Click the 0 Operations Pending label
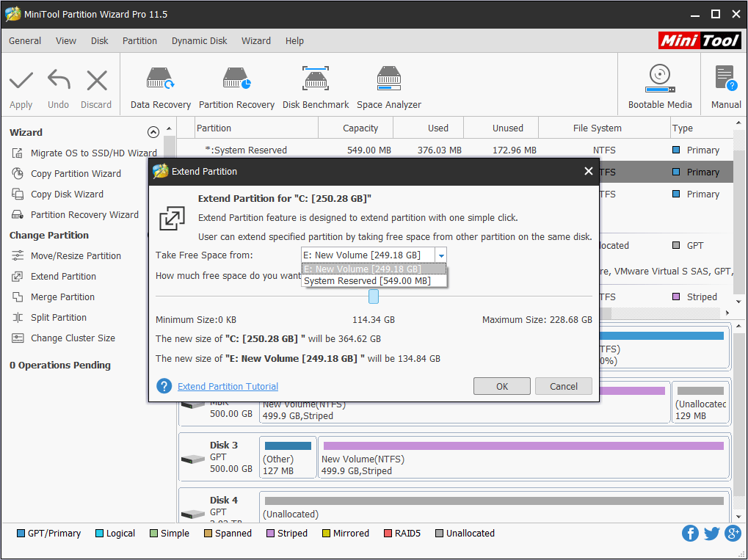The width and height of the screenshot is (748, 560). tap(60, 366)
